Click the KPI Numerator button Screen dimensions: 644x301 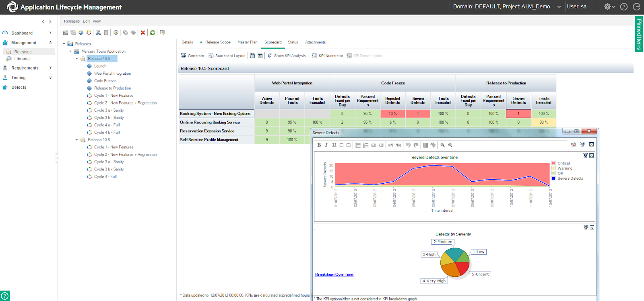[327, 56]
